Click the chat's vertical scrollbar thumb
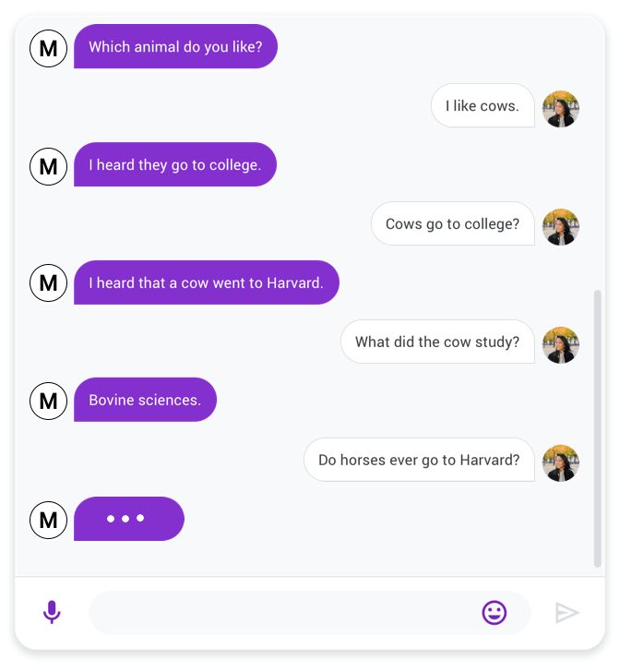 (x=597, y=426)
